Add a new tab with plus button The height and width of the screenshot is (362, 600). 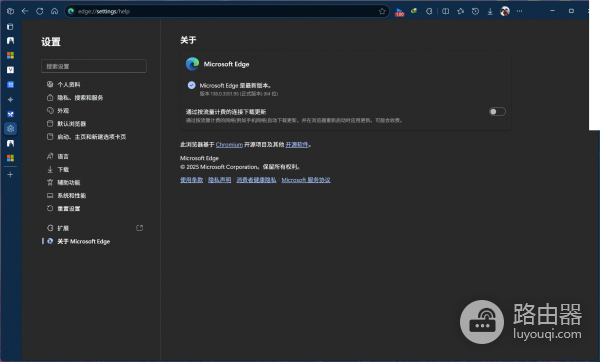click(x=10, y=174)
